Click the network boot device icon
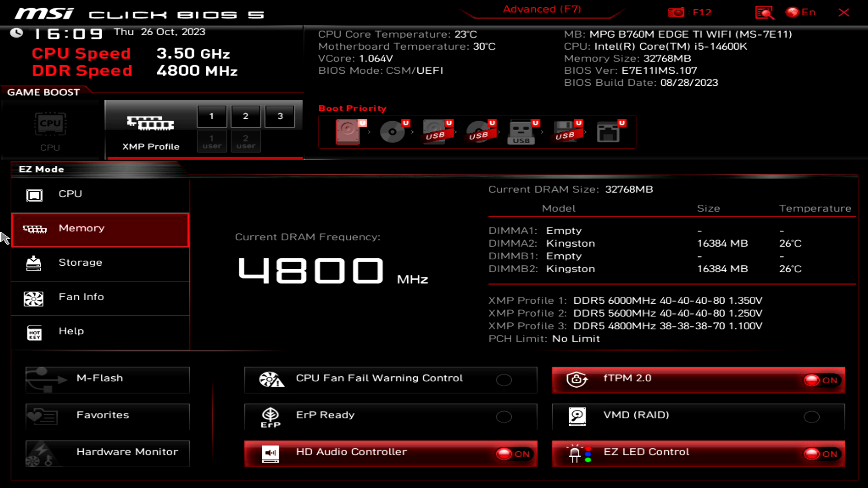Screen dimensions: 868x488 608,131
